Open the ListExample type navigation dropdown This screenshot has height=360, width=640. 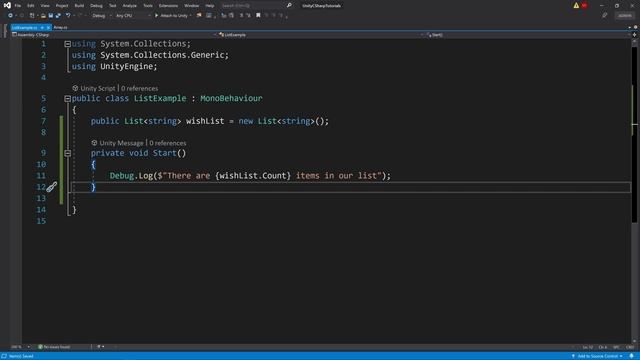point(320,35)
